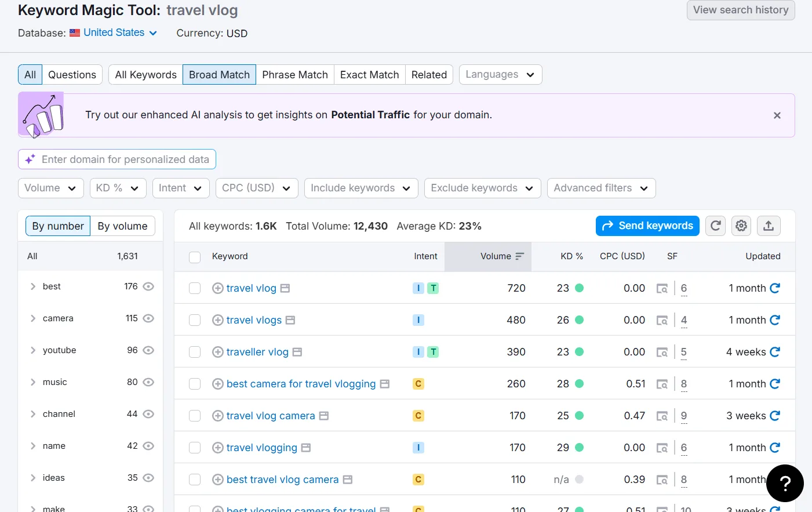
Task: Select the Exact Match tab
Action: click(x=370, y=74)
